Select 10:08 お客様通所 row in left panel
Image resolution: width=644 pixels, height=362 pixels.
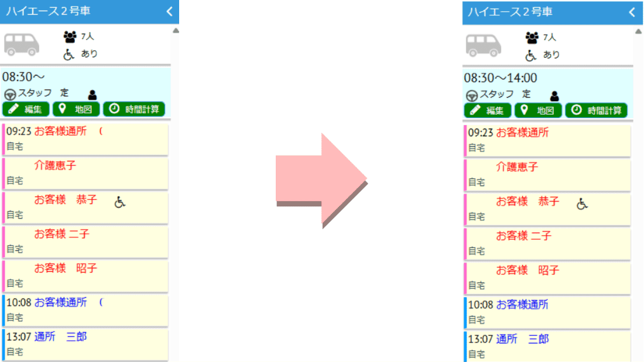coord(85,311)
